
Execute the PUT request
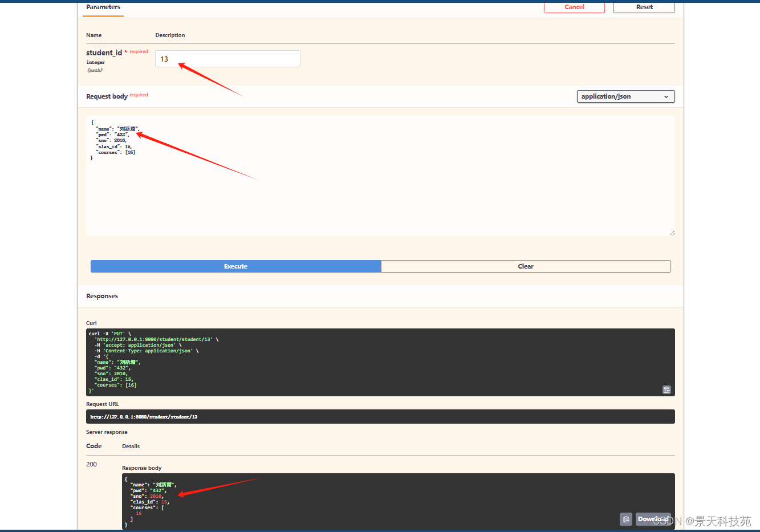pos(235,266)
